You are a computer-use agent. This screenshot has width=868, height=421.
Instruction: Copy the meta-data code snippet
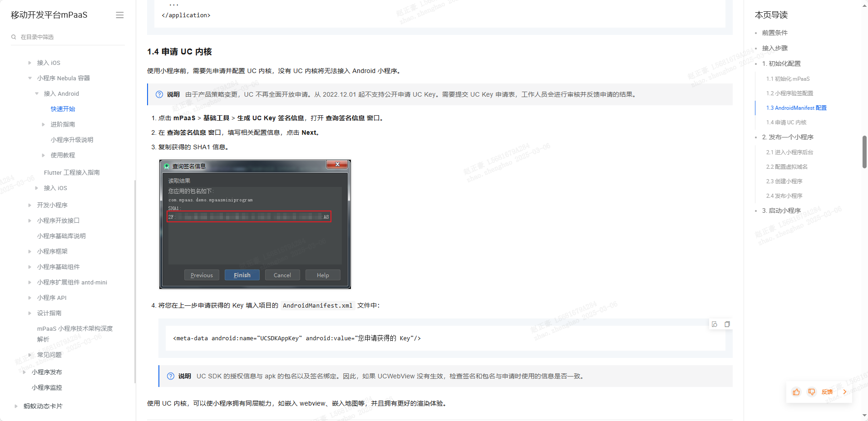click(x=727, y=324)
